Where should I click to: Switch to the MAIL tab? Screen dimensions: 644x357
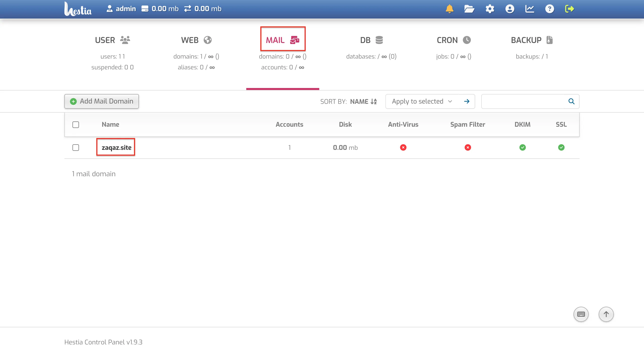[283, 40]
